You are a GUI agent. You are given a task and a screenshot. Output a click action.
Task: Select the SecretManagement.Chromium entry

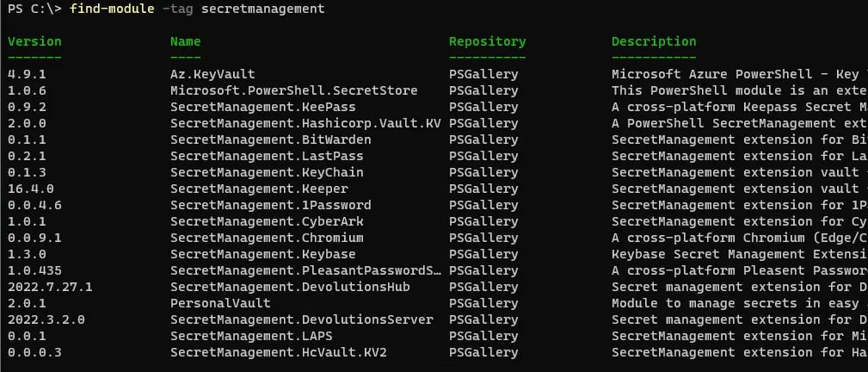pos(267,238)
